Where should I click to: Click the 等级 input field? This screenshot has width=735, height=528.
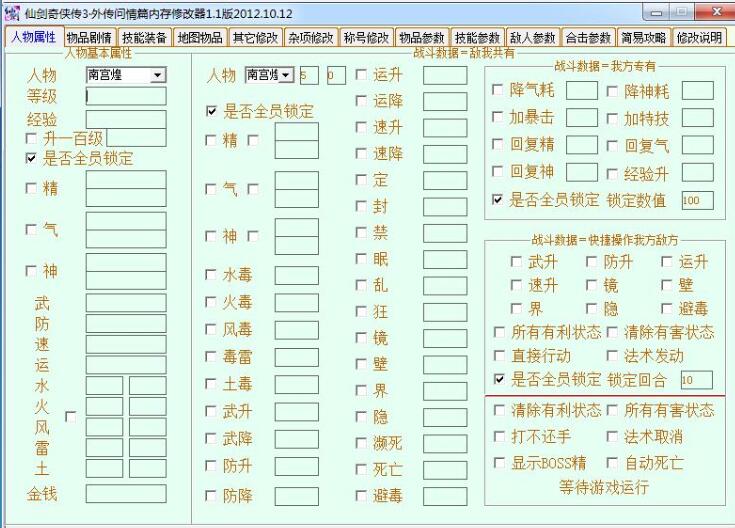pos(126,96)
